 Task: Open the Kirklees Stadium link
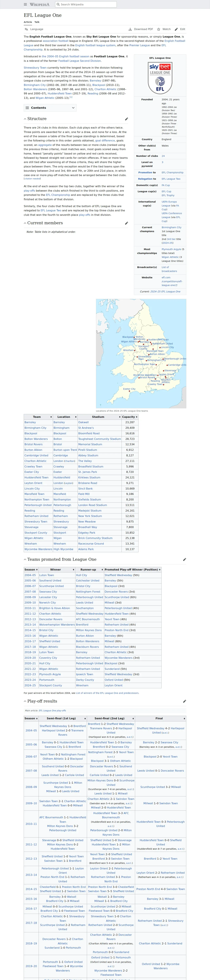point(89,477)
